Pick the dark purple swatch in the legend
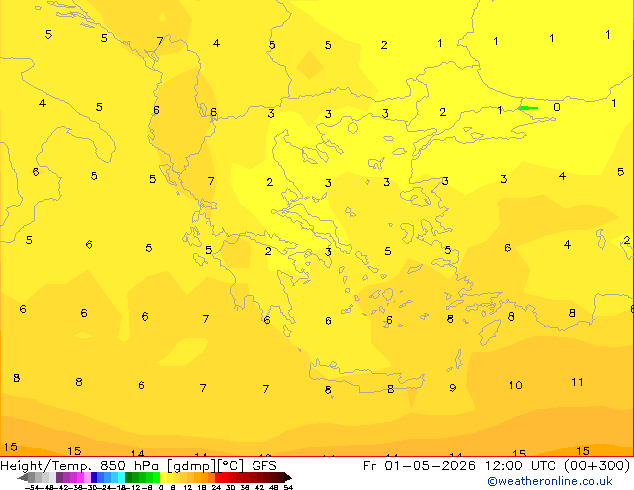 coord(59,477)
